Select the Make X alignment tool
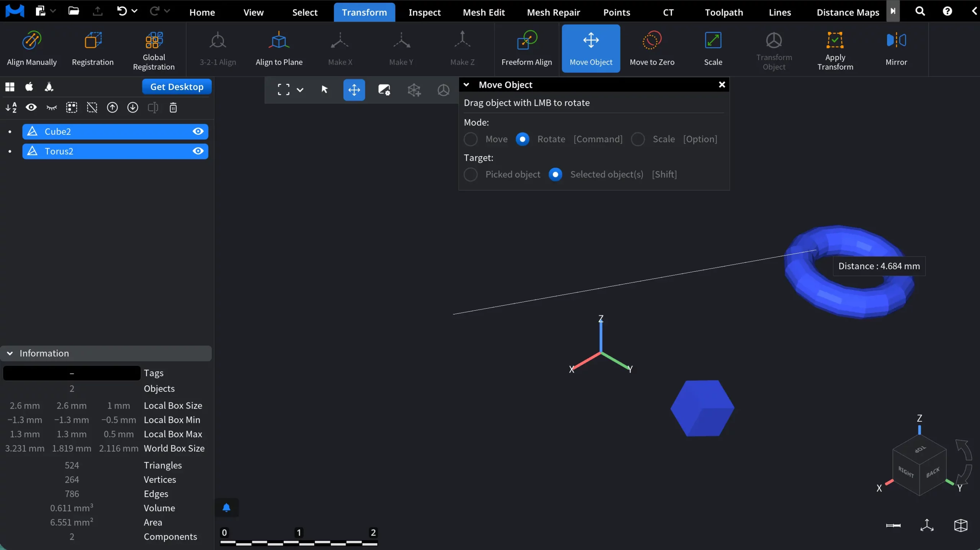This screenshot has height=550, width=980. tap(340, 49)
